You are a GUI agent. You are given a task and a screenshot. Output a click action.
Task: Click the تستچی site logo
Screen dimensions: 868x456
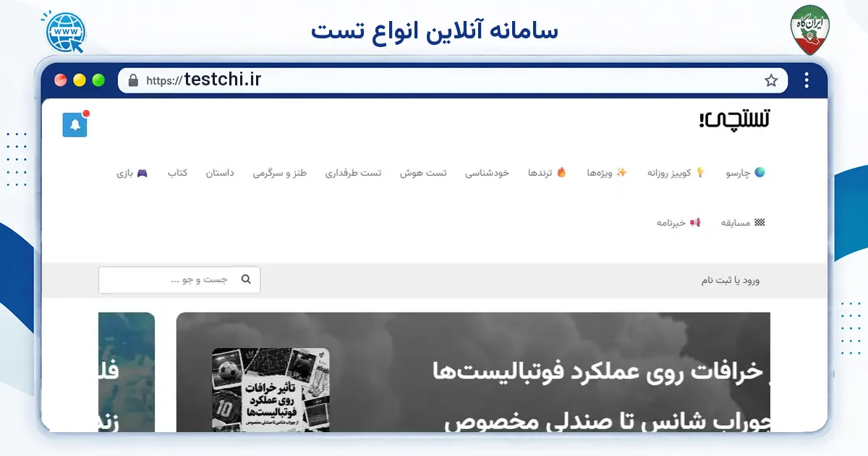(734, 120)
